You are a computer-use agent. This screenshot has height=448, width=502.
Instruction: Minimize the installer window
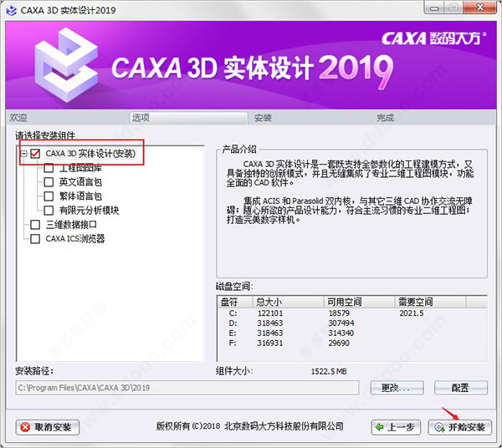(x=434, y=8)
